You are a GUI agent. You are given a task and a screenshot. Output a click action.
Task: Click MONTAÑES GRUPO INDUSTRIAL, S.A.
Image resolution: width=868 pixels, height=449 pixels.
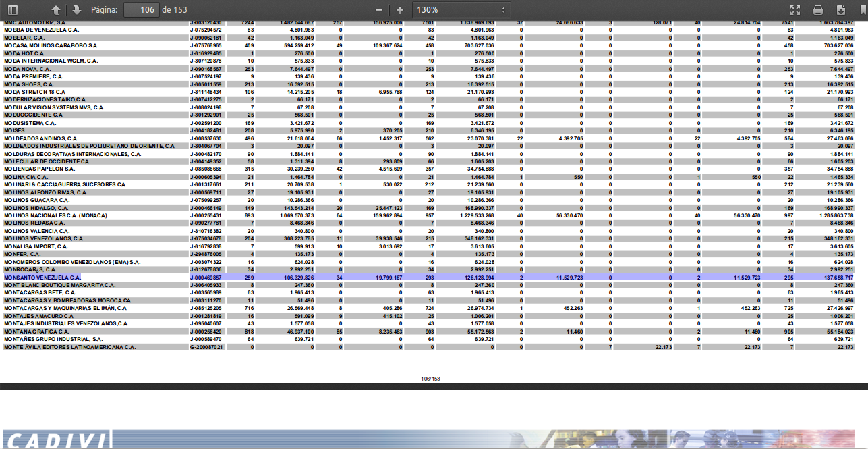pyautogui.click(x=53, y=339)
